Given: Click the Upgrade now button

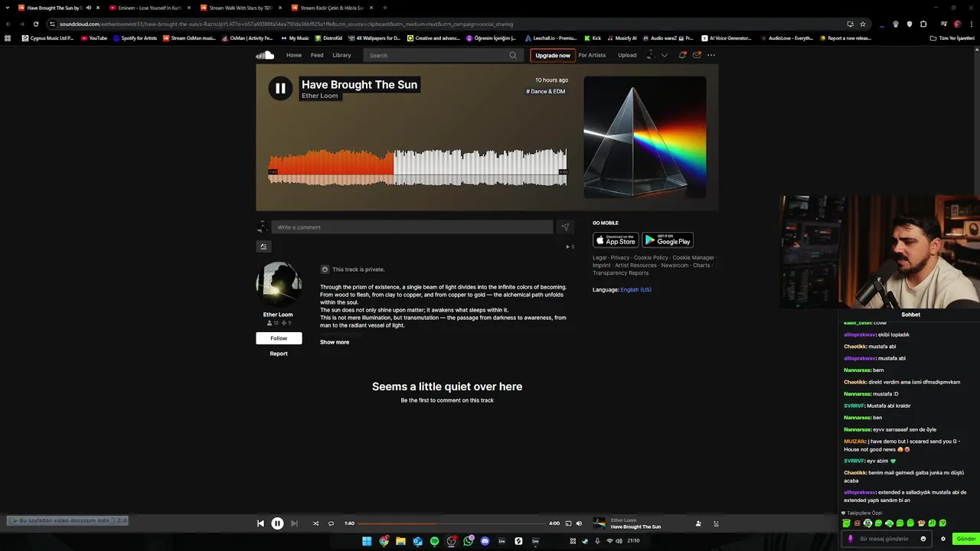Looking at the screenshot, I should (x=553, y=55).
